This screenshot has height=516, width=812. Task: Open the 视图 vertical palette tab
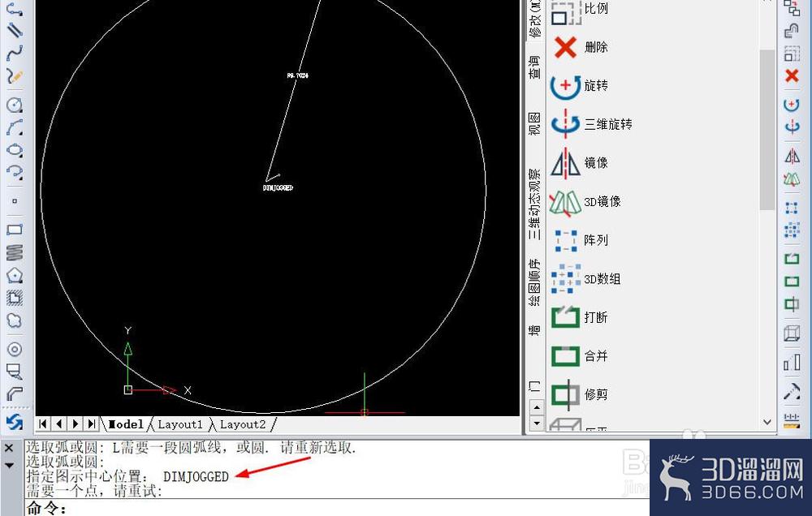pos(534,124)
